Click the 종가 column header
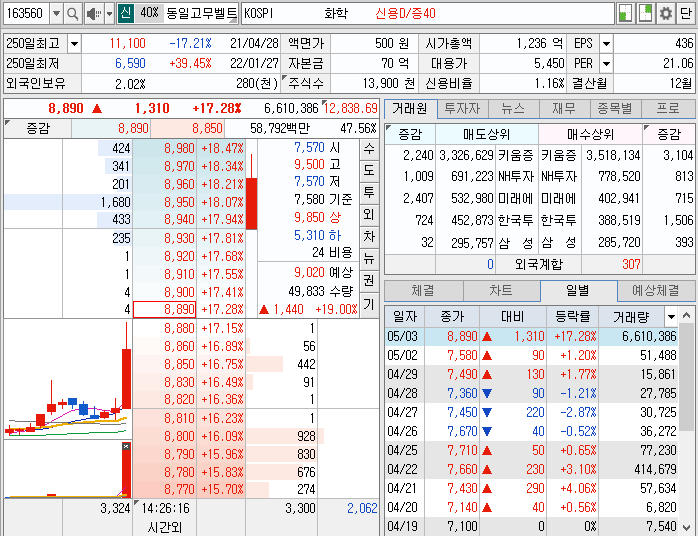This screenshot has height=536, width=698. tap(452, 317)
